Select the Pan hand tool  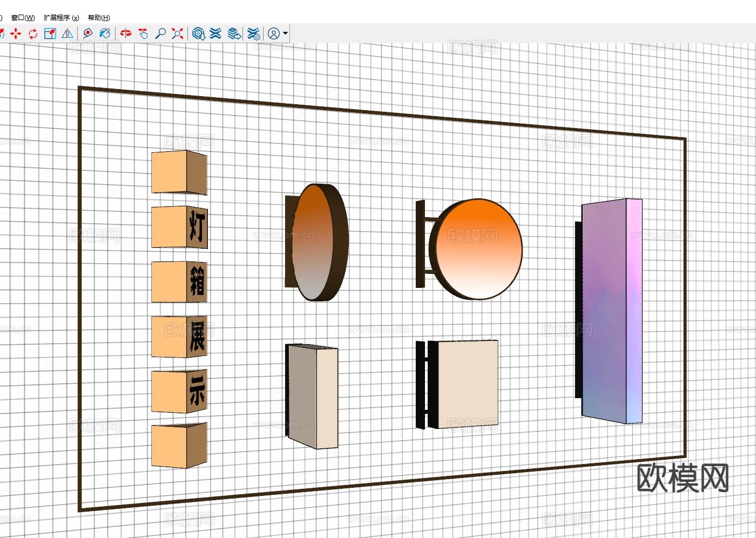143,34
